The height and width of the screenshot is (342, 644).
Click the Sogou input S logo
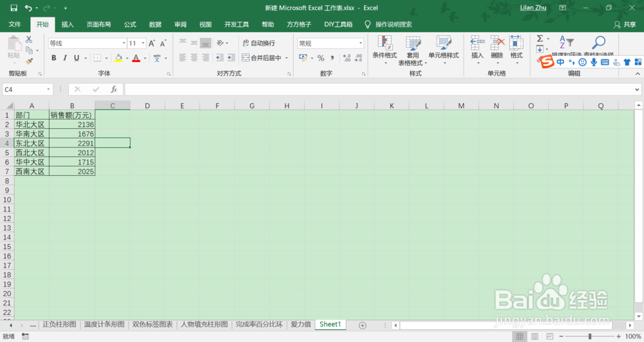pyautogui.click(x=546, y=62)
